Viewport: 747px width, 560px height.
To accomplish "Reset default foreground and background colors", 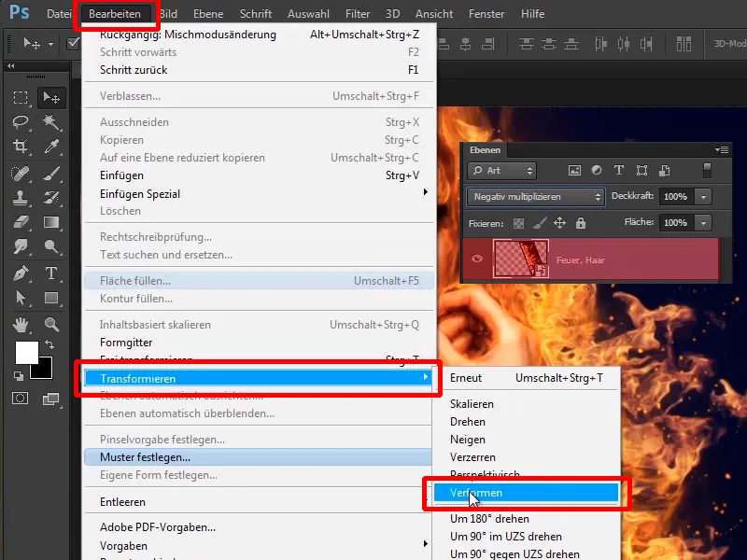I will [x=19, y=376].
